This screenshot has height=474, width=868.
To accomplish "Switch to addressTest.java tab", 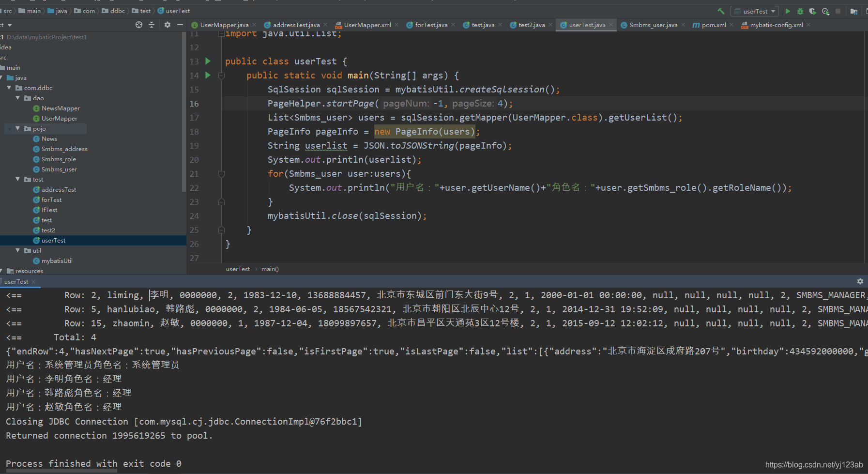I will pos(296,25).
